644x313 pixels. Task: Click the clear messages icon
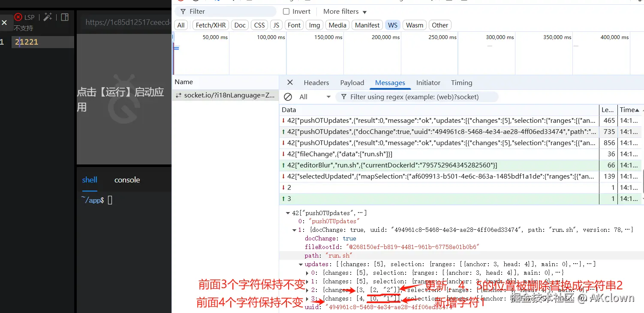(x=288, y=97)
